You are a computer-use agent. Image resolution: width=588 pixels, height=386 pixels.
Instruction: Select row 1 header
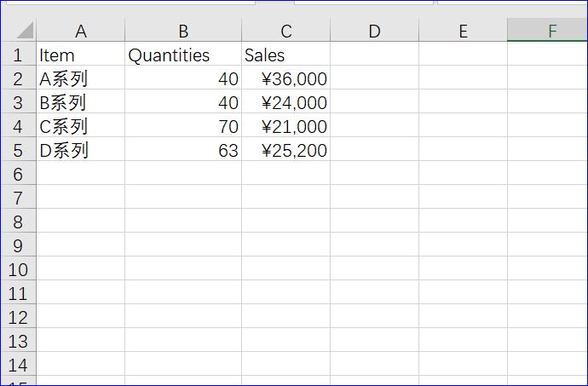(18, 55)
